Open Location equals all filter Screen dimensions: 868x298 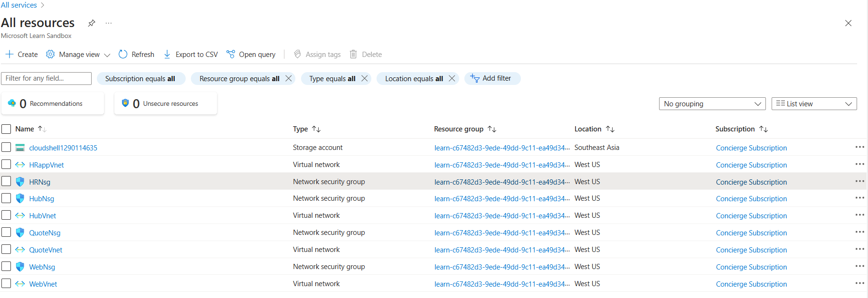pos(414,79)
